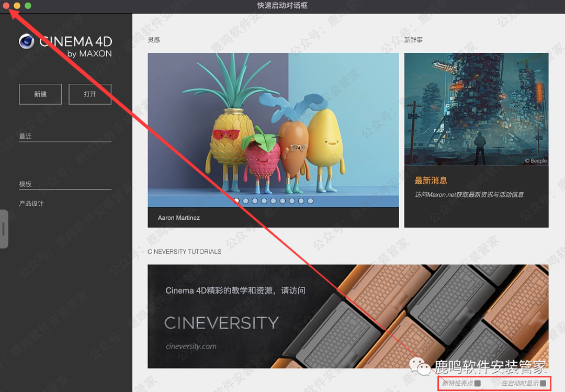This screenshot has height=392, width=565.
Task: Minimize the window with the yellow button
Action: pos(17,5)
